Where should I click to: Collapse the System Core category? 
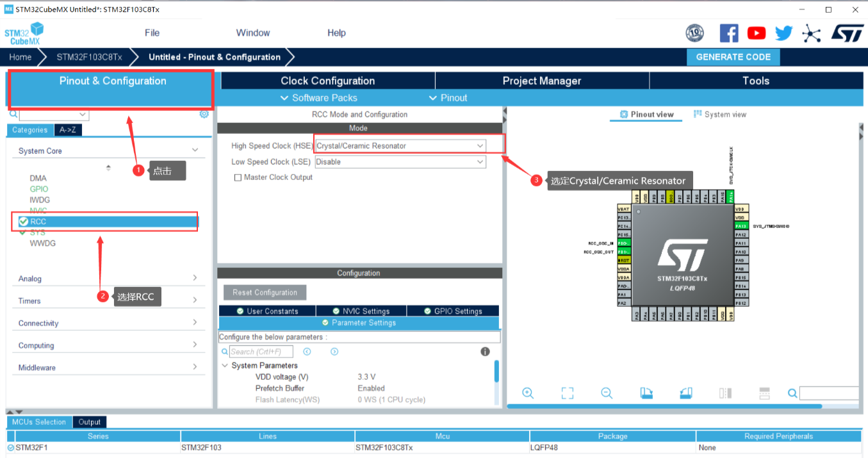195,151
